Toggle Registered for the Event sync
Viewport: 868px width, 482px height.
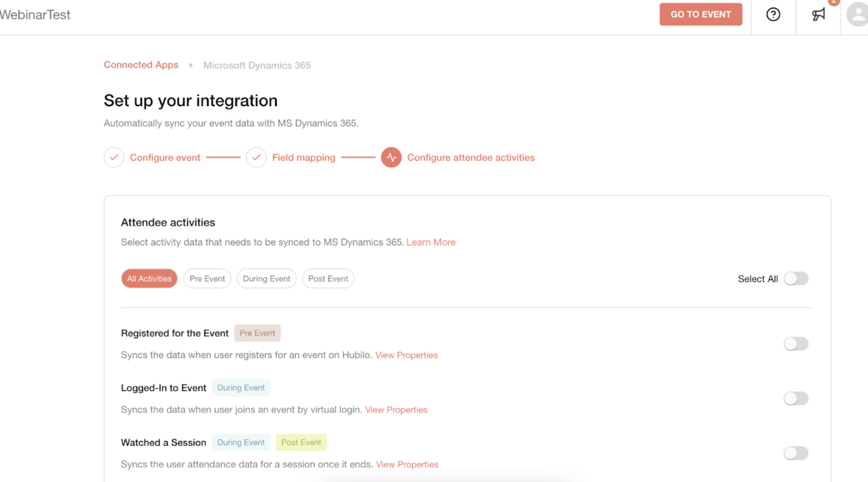coord(796,344)
